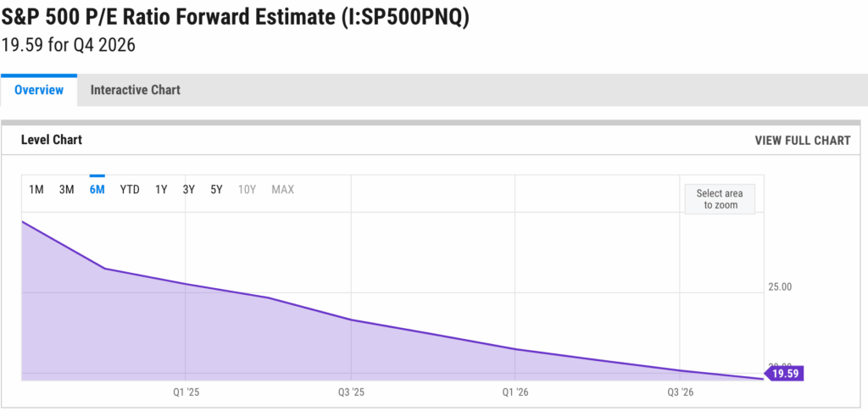Viewport: 868px width, 411px height.
Task: Switch chart range to 1Y
Action: pyautogui.click(x=161, y=190)
